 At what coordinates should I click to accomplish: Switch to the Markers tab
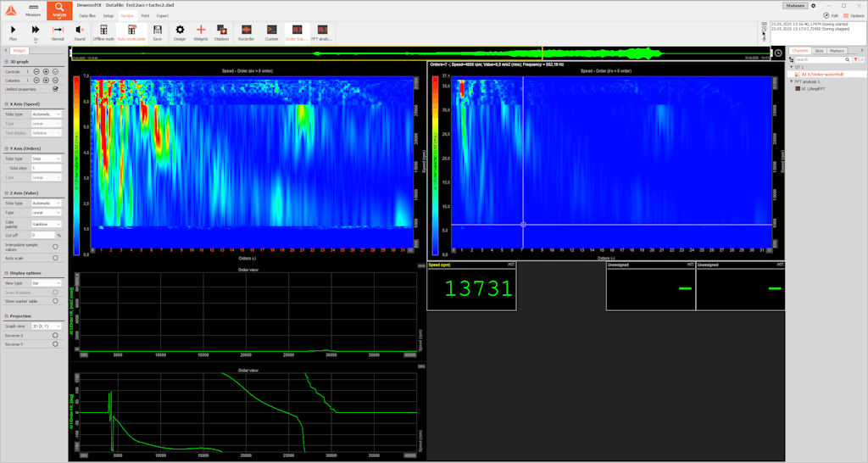click(x=837, y=51)
